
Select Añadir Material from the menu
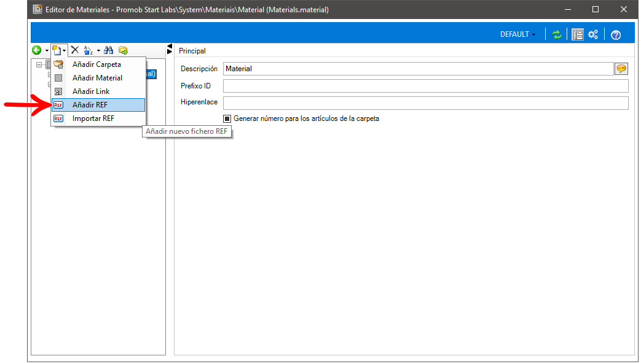pyautogui.click(x=98, y=77)
